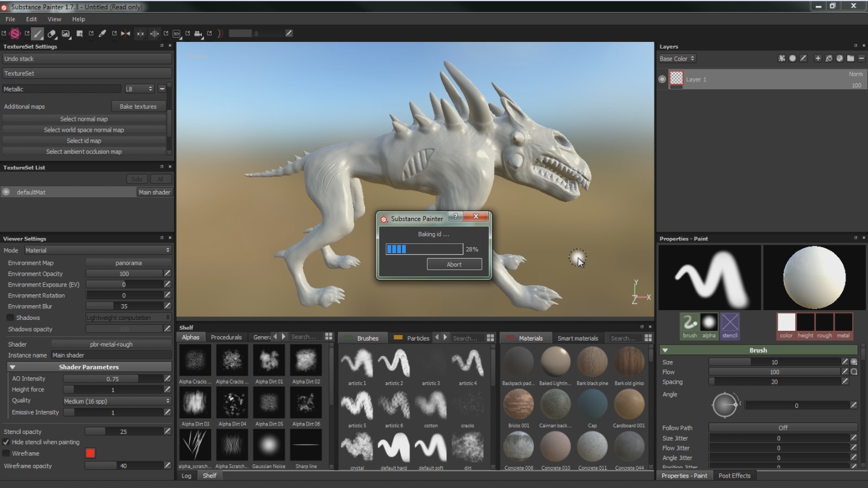Screen dimensions: 868x488
Task: Uncheck Hide stencil when painting
Action: pyautogui.click(x=6, y=442)
